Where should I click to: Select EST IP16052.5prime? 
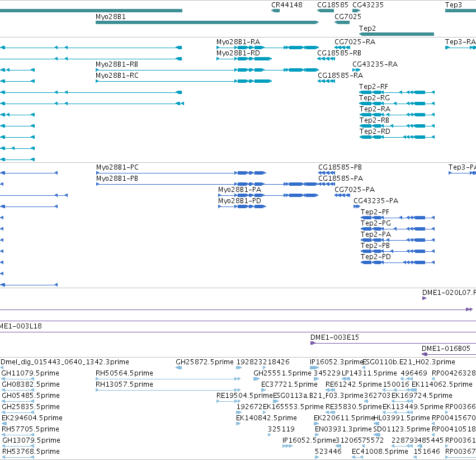click(x=288, y=447)
